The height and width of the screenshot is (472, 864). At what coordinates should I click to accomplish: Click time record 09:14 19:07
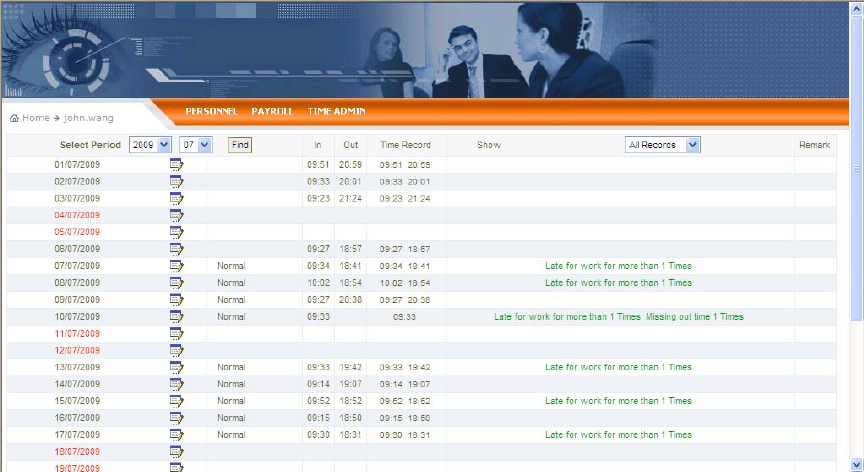click(405, 384)
